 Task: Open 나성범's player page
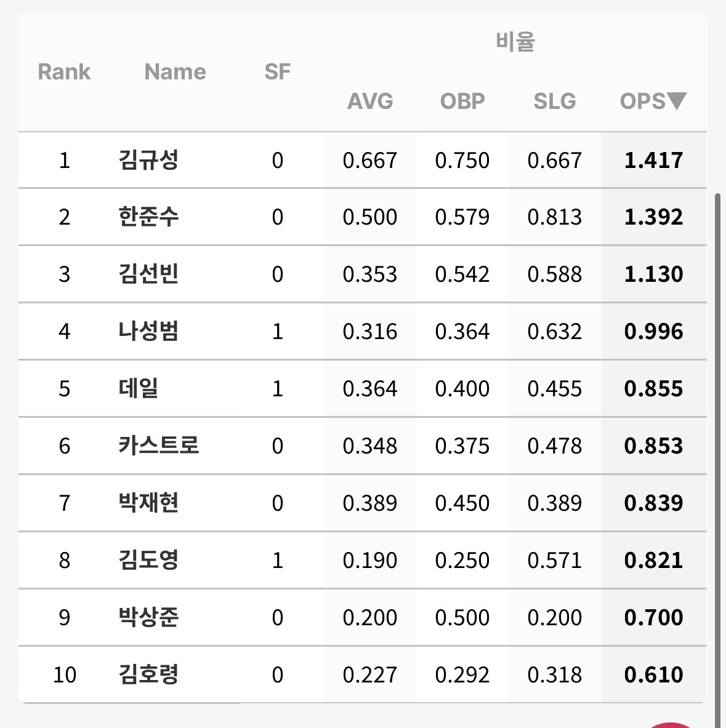148,332
